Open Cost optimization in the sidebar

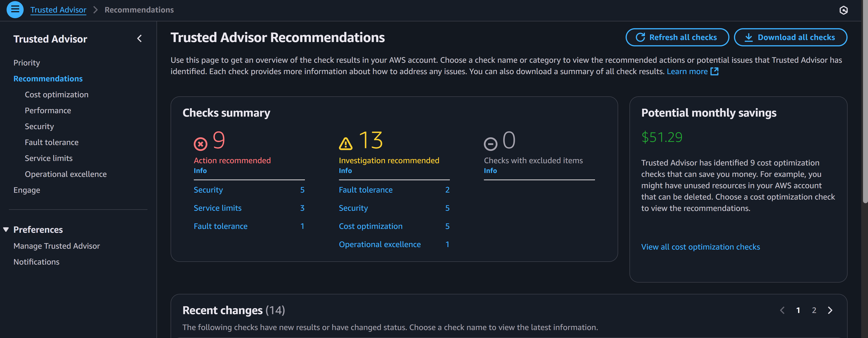57,95
